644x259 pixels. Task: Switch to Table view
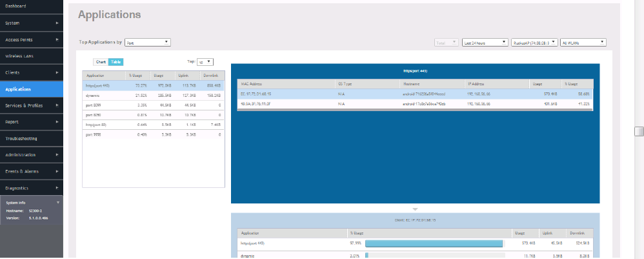(116, 62)
